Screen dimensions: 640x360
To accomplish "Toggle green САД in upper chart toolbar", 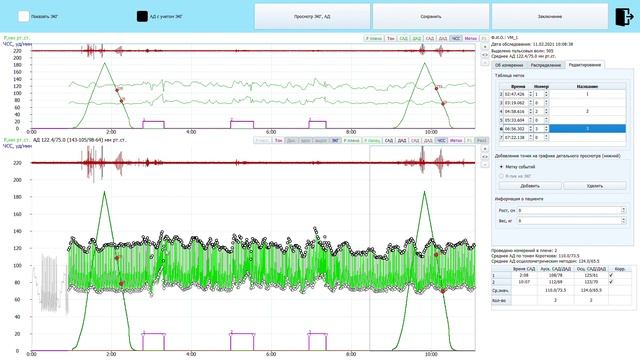I will pyautogui.click(x=403, y=38).
